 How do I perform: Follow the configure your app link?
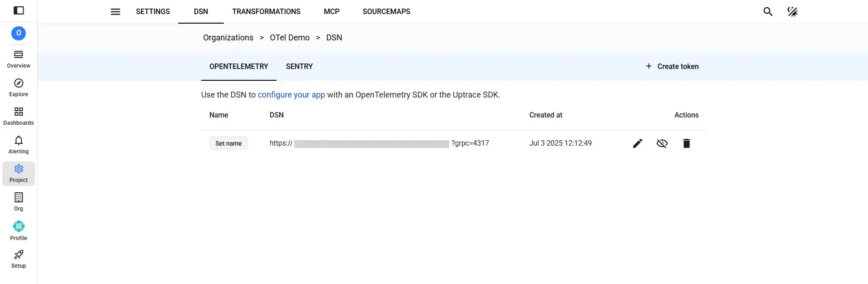coord(291,95)
